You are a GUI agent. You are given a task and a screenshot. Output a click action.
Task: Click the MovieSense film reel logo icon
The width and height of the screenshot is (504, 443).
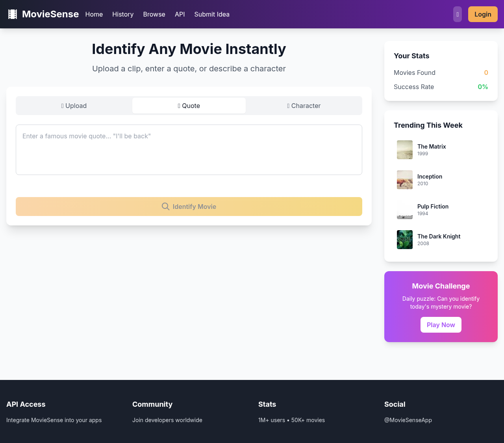point(12,14)
